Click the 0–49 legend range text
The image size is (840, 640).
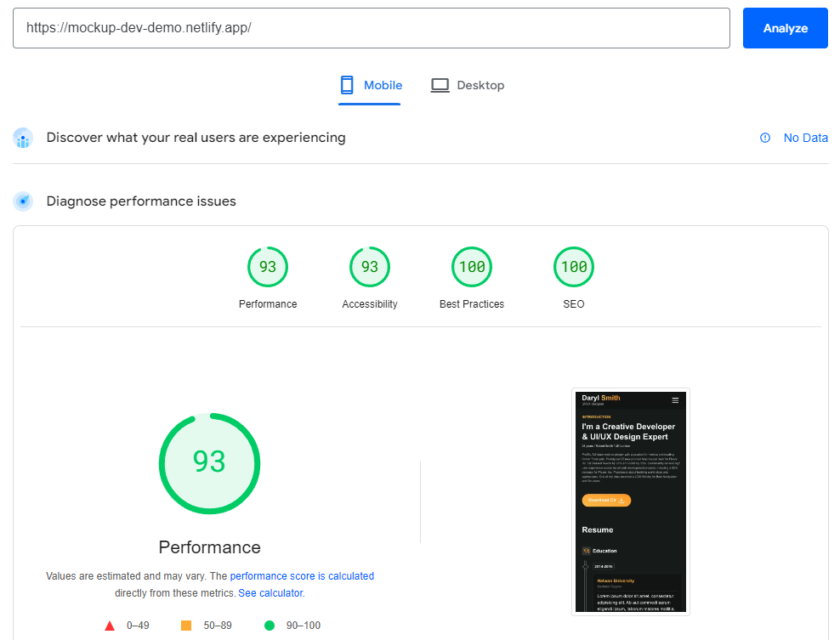[x=138, y=626]
